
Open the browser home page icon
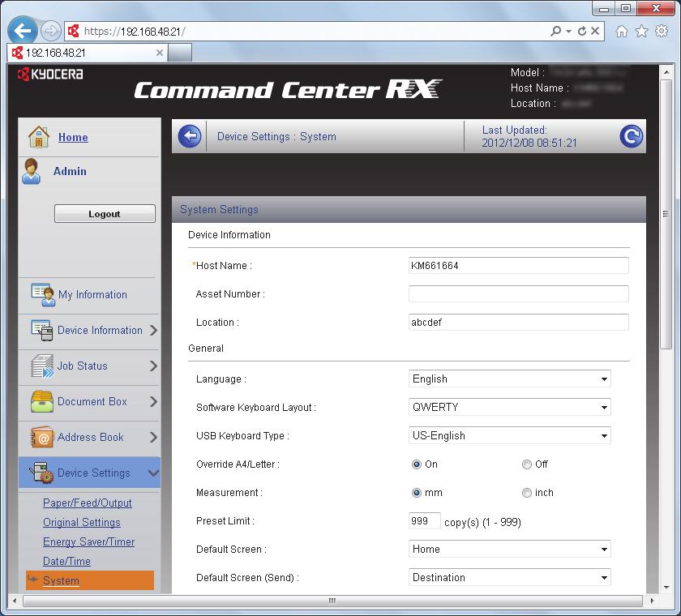622,31
